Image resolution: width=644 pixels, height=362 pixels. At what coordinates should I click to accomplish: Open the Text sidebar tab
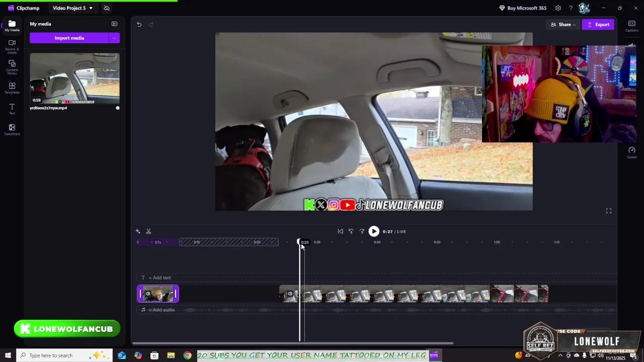[x=12, y=109]
